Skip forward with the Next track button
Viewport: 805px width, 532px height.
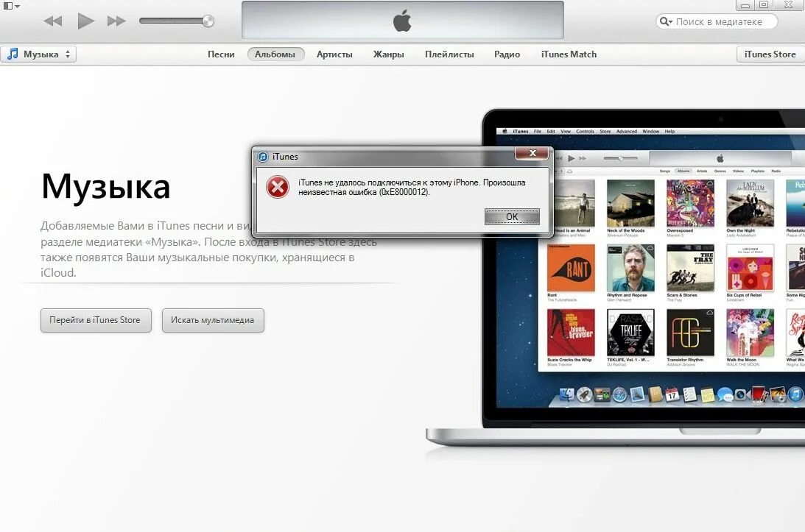click(x=116, y=21)
